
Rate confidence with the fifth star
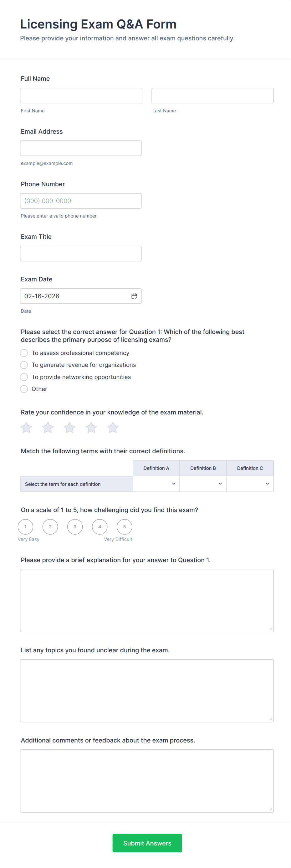pos(113,428)
